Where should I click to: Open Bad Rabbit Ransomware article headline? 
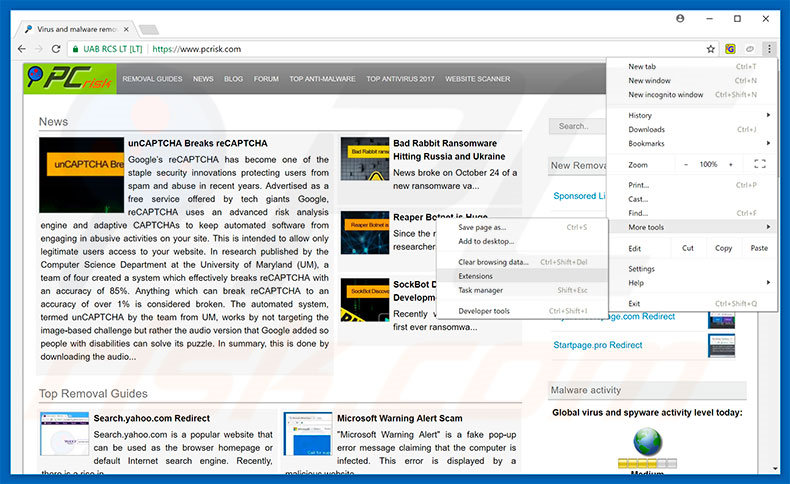(449, 150)
